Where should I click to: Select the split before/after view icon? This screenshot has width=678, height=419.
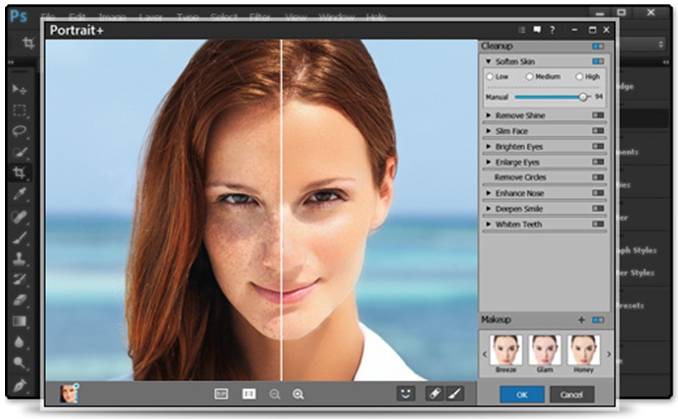[248, 394]
